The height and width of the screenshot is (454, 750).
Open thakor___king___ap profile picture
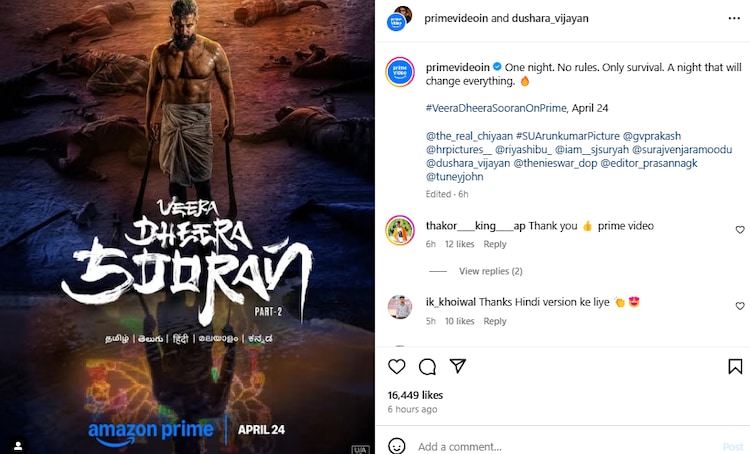400,230
